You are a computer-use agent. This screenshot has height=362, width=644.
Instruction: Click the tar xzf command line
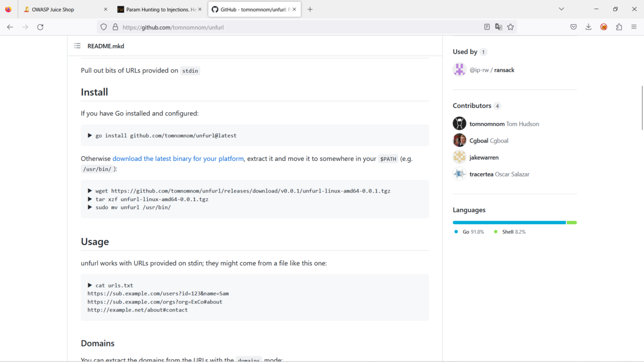pyautogui.click(x=148, y=199)
